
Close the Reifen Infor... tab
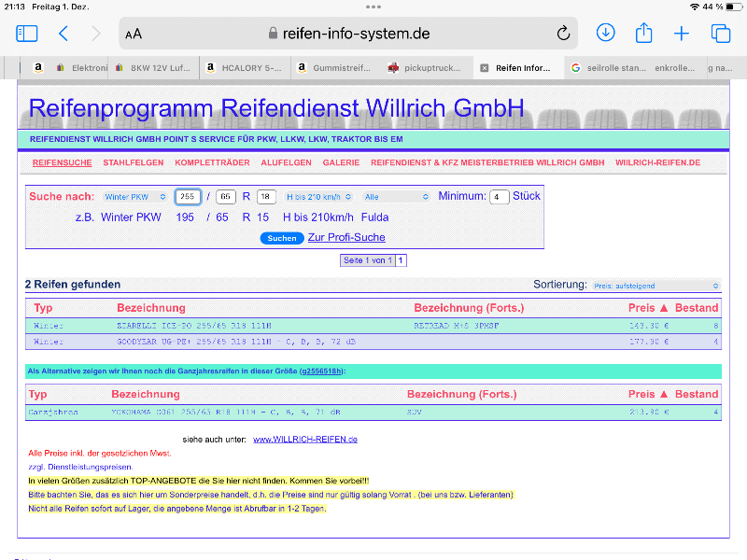point(484,68)
